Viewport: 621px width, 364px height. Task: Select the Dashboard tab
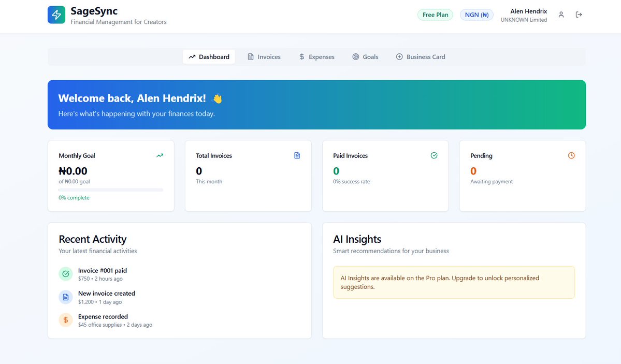209,57
